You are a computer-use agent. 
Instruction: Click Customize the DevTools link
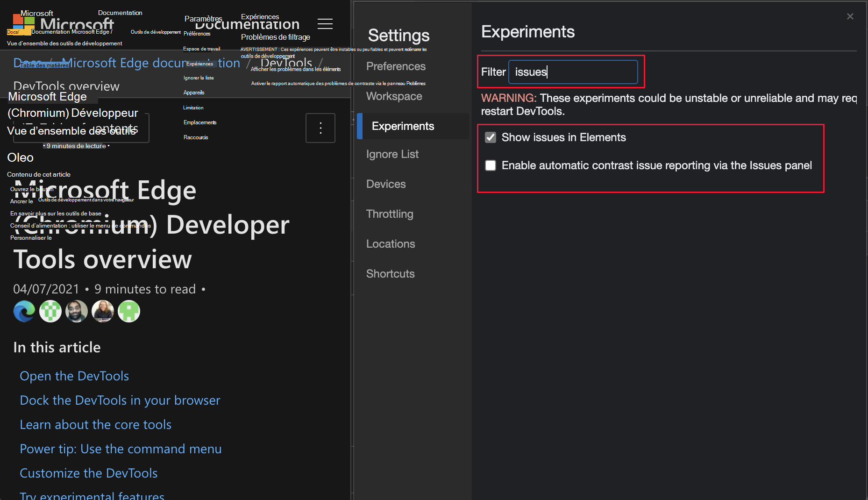(x=89, y=473)
